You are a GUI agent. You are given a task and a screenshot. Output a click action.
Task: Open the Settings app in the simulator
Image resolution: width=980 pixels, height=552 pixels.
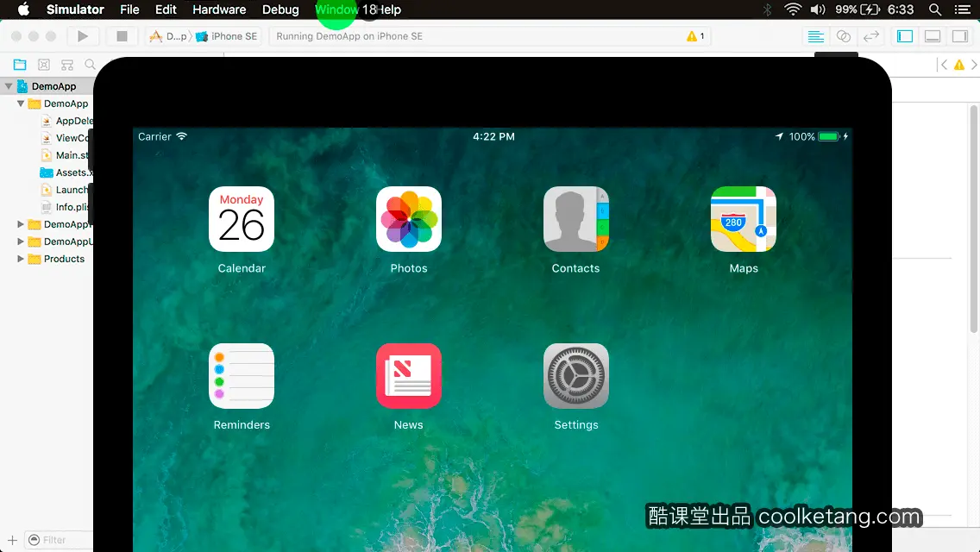575,376
